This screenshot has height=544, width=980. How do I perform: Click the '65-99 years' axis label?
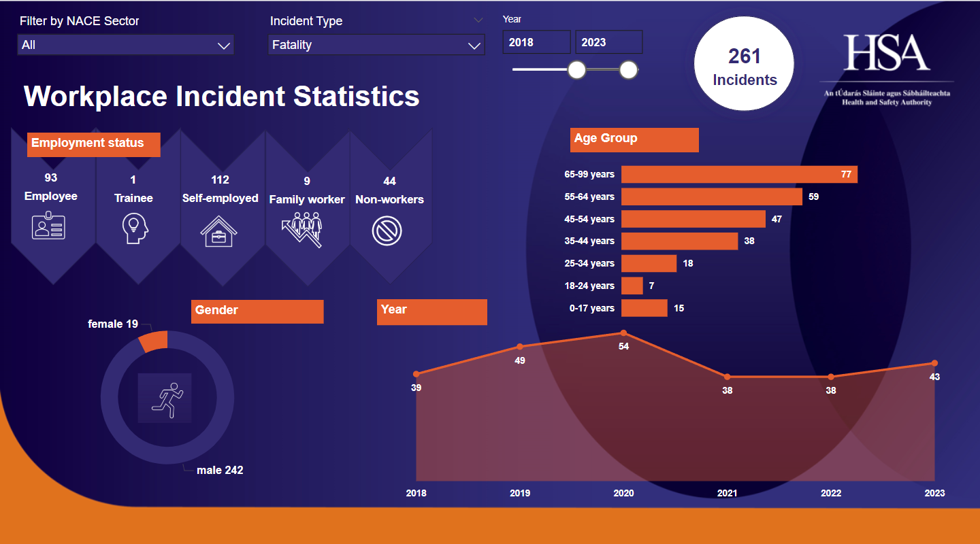tap(589, 174)
